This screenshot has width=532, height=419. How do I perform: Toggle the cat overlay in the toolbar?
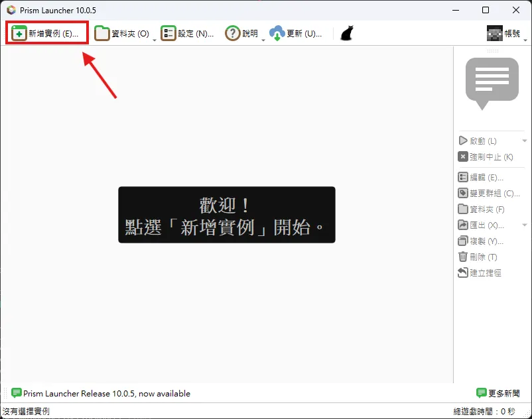coord(346,32)
